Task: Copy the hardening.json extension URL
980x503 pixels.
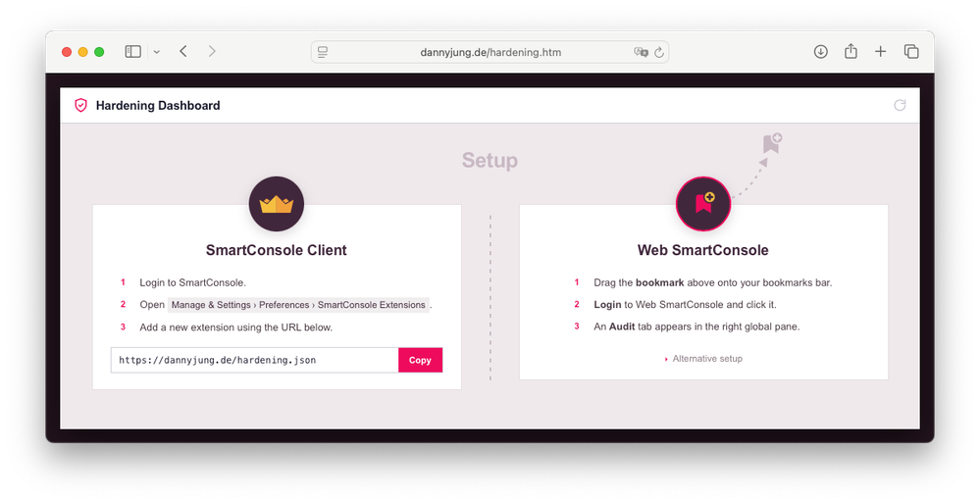Action: click(x=420, y=360)
